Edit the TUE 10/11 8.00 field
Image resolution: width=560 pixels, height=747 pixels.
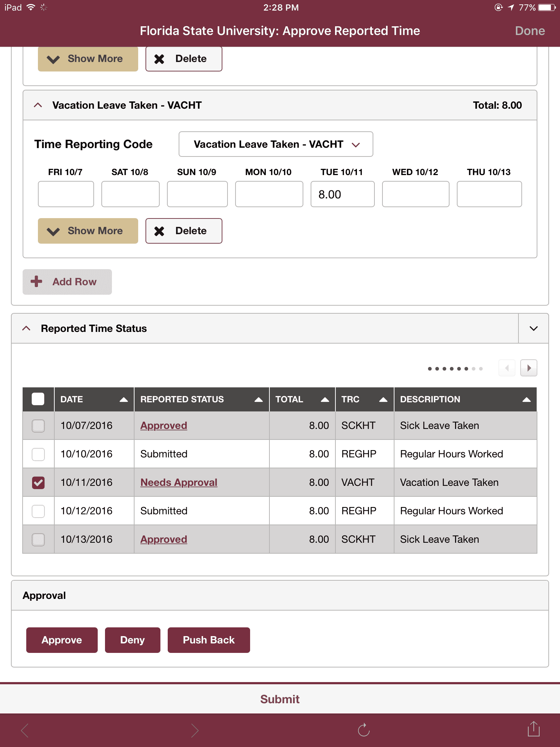343,194
